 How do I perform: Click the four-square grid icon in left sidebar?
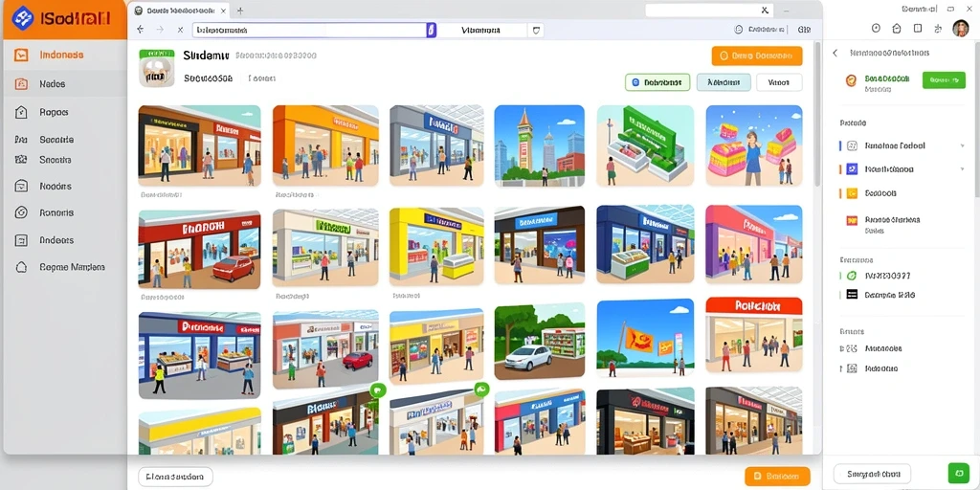(21, 160)
